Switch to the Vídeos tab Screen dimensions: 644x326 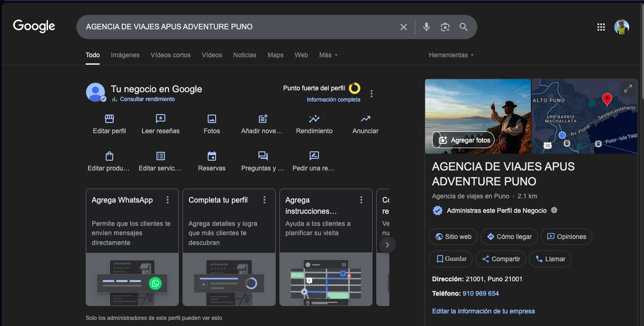click(x=212, y=55)
